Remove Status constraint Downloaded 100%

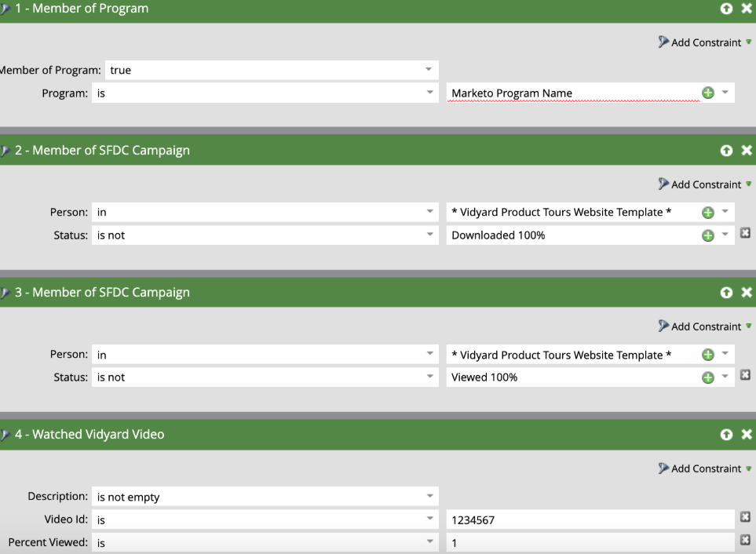745,233
